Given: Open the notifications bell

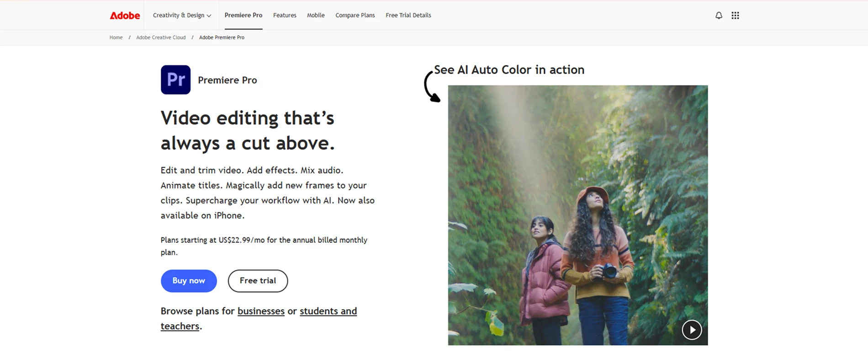Looking at the screenshot, I should 719,16.
